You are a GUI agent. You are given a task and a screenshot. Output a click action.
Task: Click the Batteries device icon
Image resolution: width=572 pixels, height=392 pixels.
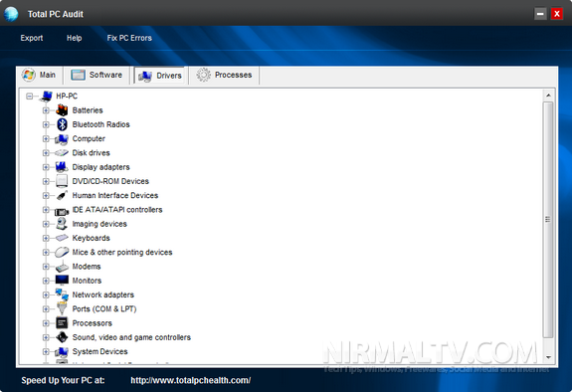[x=62, y=109]
